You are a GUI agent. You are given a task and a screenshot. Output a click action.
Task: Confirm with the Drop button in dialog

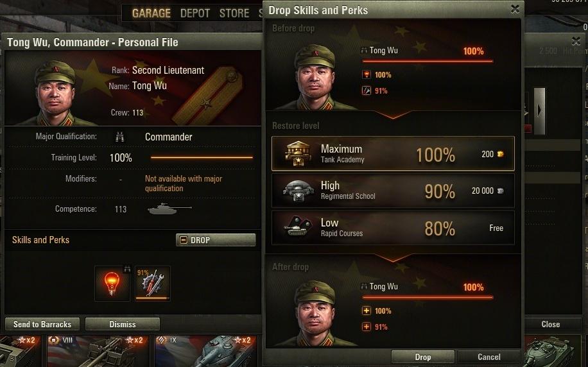[422, 357]
